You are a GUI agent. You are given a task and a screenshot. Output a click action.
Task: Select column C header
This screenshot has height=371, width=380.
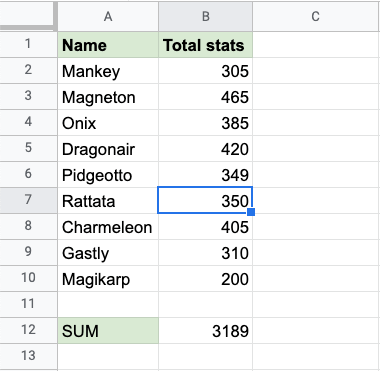tap(316, 16)
